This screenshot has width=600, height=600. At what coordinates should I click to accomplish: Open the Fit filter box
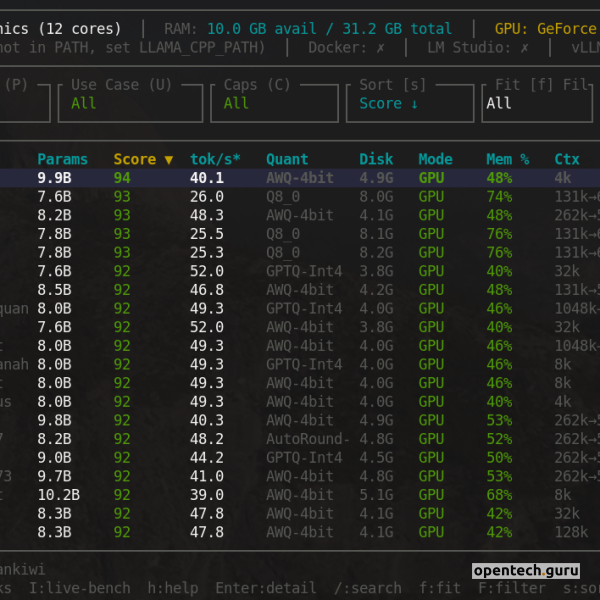537,103
